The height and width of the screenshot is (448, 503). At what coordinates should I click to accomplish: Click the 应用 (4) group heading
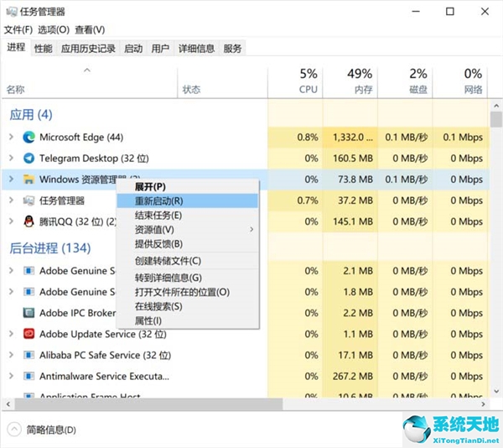coord(31,115)
